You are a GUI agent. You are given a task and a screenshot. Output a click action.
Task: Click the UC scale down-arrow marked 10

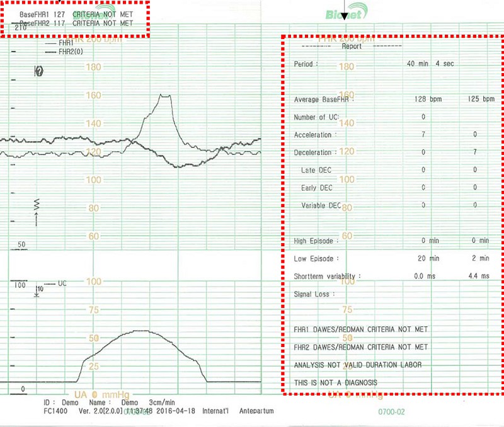coord(37,290)
